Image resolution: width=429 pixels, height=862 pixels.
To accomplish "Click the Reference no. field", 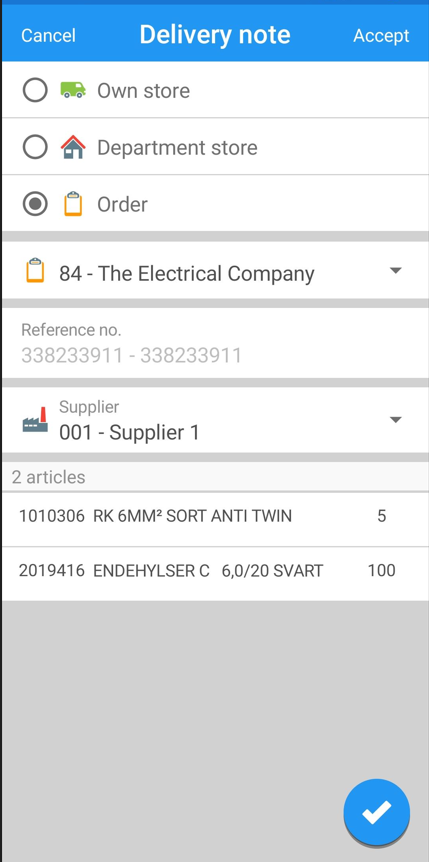I will coord(215,343).
